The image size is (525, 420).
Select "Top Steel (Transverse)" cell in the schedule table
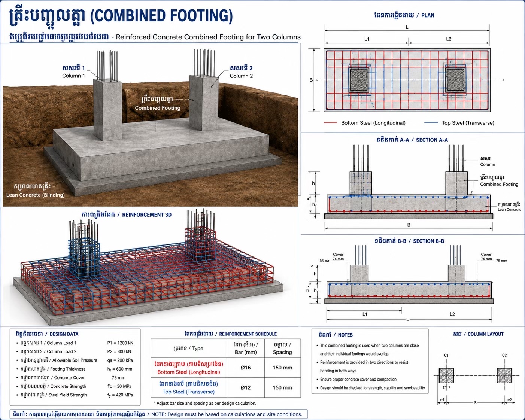(189, 387)
